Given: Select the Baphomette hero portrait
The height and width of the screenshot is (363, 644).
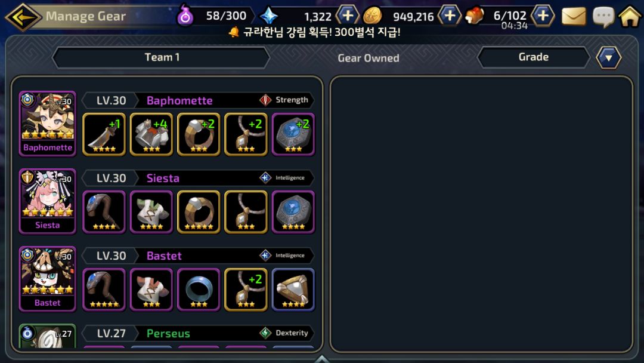Looking at the screenshot, I should (48, 124).
